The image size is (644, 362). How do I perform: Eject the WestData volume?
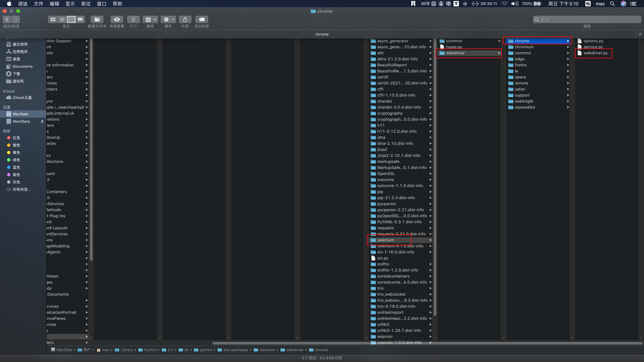click(42, 121)
